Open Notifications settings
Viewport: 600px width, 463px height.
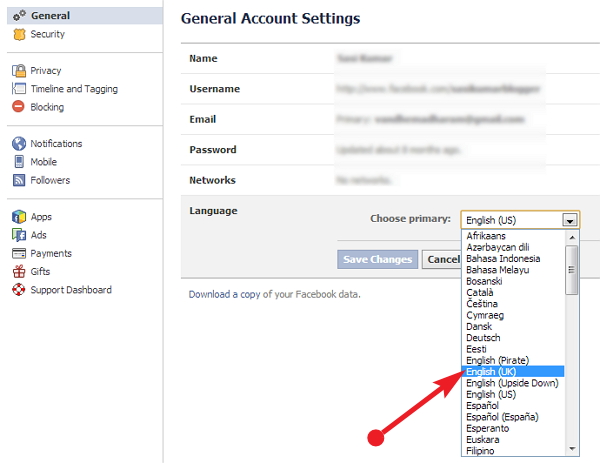(x=56, y=143)
